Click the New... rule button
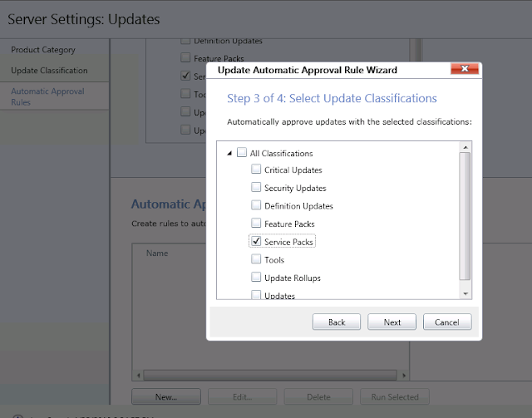 coord(165,396)
